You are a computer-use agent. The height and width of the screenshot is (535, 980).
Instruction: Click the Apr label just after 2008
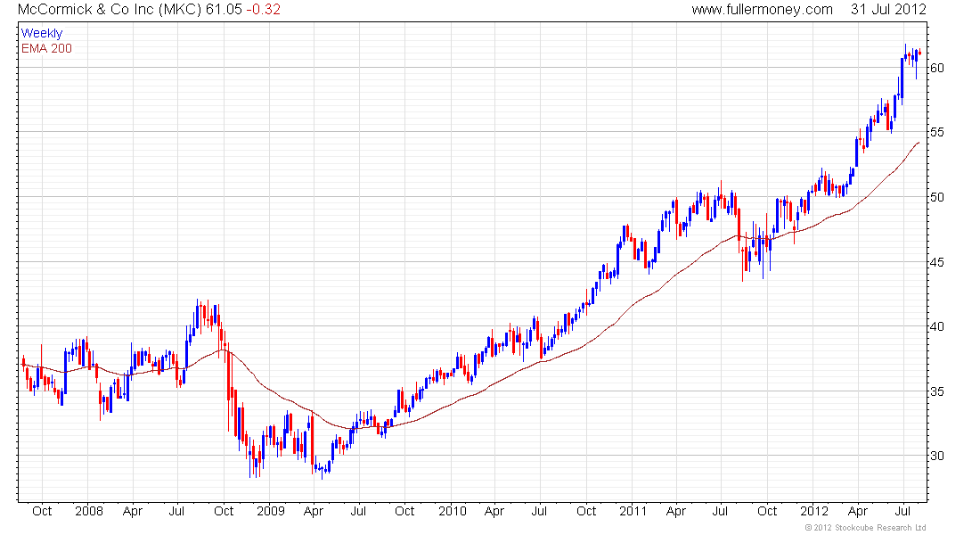tap(133, 511)
